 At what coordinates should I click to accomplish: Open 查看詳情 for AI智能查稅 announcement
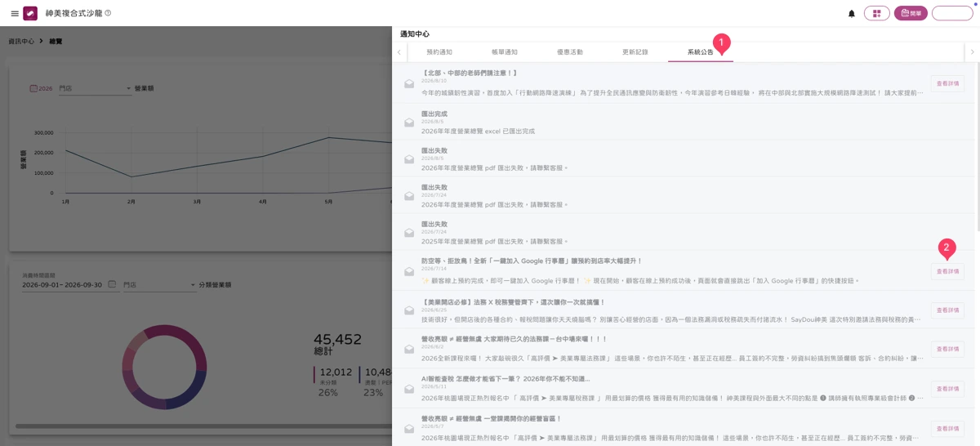point(947,389)
